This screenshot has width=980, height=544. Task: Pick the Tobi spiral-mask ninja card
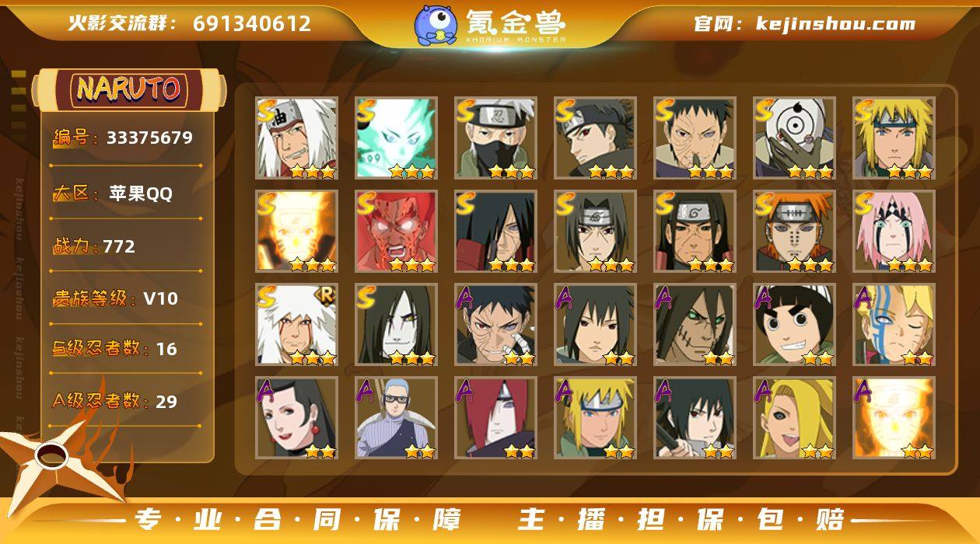795,138
